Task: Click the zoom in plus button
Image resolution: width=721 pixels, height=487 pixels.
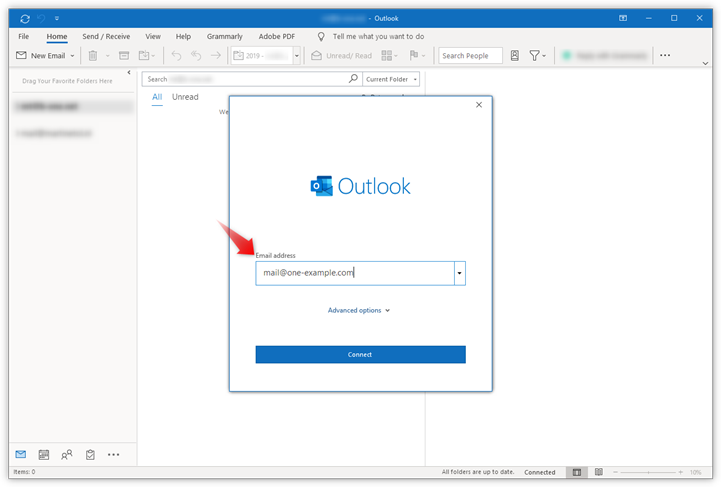Action: pyautogui.click(x=681, y=472)
